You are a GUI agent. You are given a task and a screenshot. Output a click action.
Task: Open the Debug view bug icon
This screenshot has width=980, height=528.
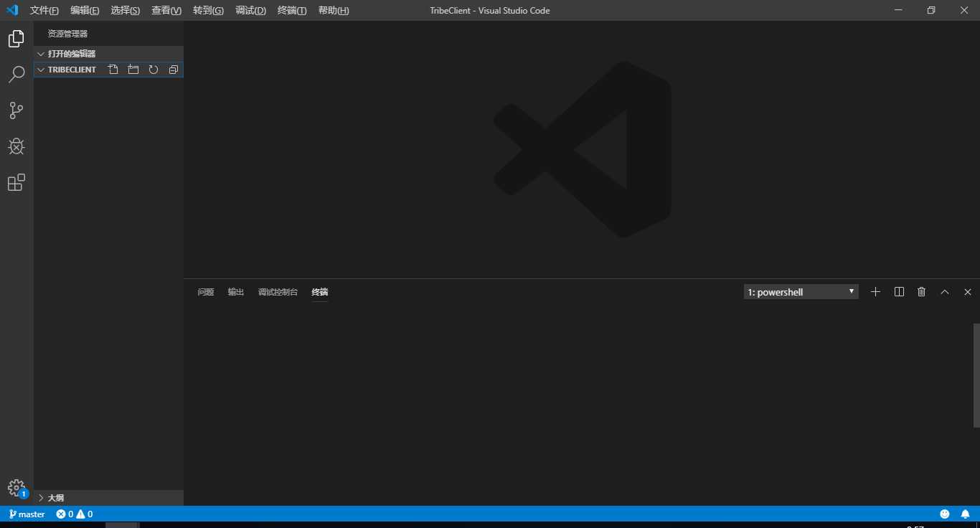tap(16, 146)
